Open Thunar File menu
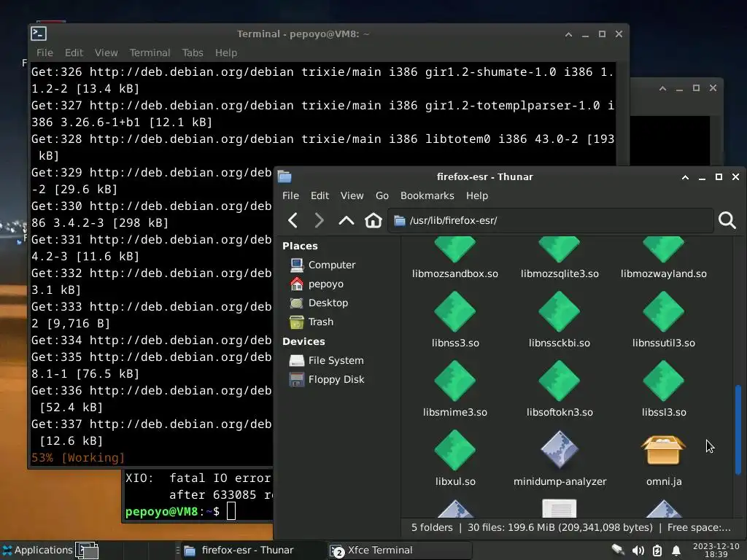This screenshot has height=560, width=747. pos(290,195)
